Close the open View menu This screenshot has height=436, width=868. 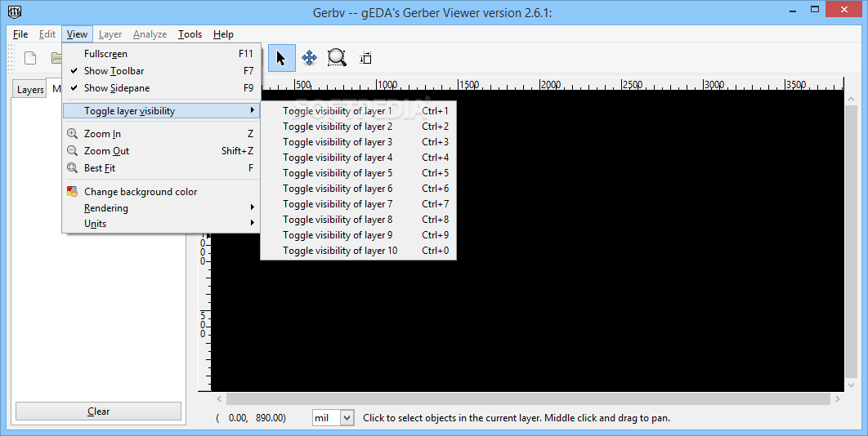tap(77, 34)
